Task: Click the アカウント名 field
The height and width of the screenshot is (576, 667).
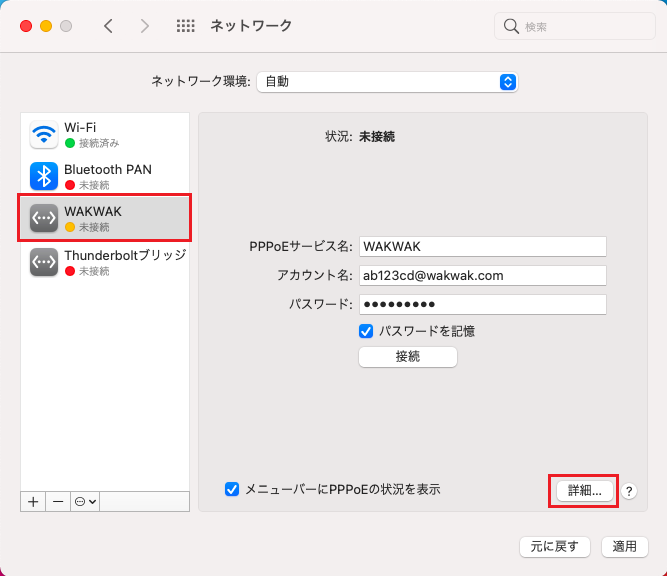Action: tap(483, 276)
